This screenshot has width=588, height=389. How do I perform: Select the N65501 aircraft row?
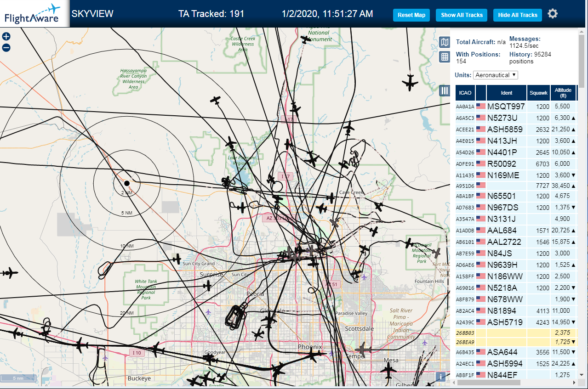516,196
